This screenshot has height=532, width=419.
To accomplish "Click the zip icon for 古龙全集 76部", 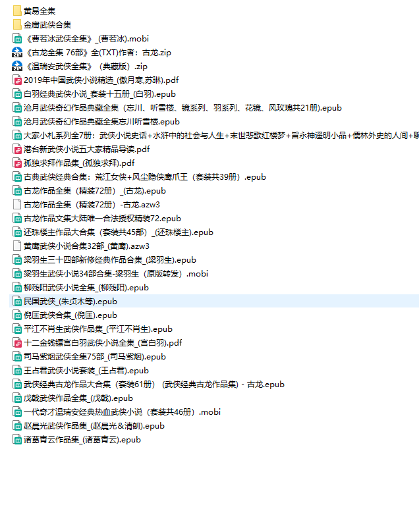I will click(x=17, y=52).
